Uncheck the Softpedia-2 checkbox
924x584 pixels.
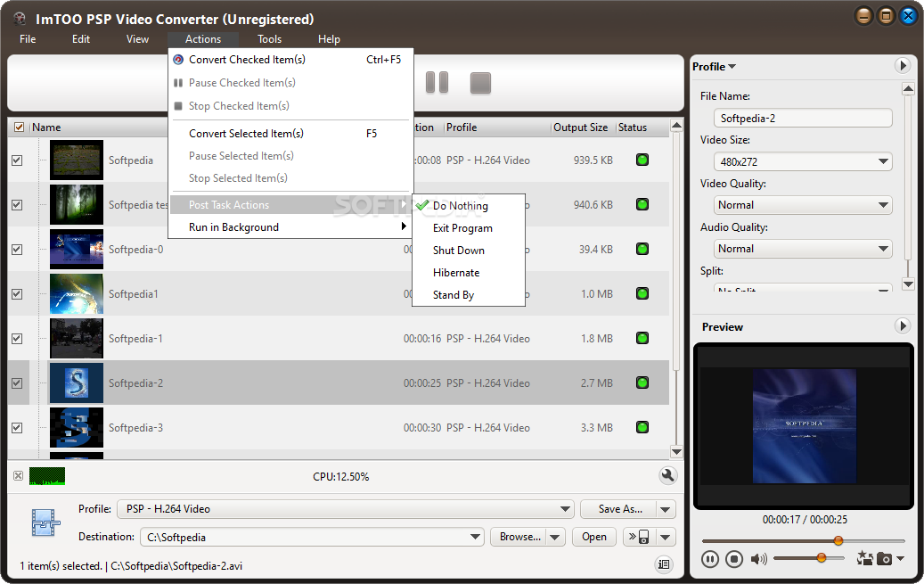[17, 382]
